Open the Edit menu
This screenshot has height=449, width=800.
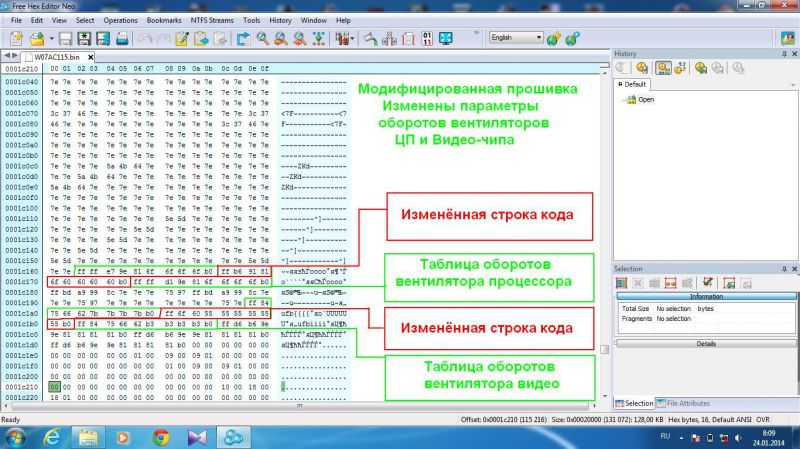pyautogui.click(x=37, y=20)
